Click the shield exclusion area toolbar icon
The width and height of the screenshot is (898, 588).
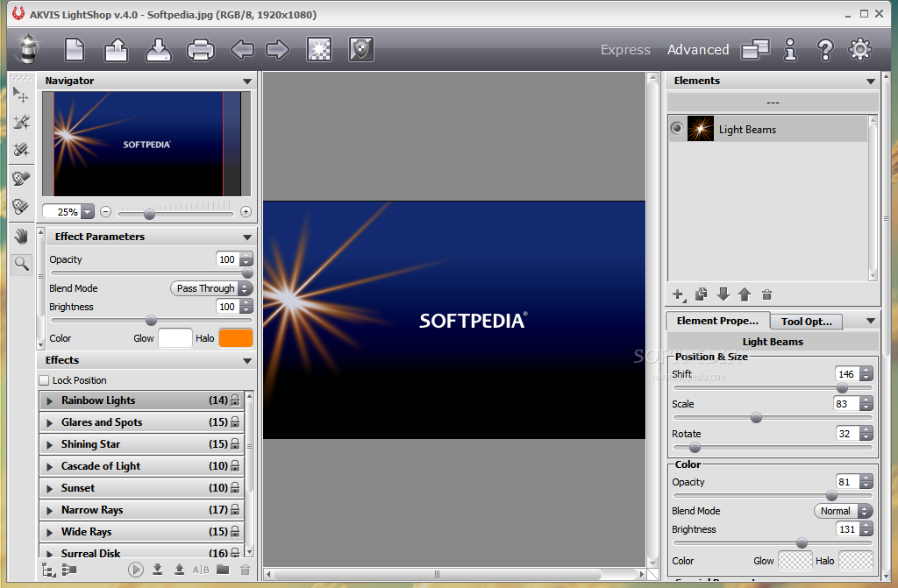click(x=361, y=50)
